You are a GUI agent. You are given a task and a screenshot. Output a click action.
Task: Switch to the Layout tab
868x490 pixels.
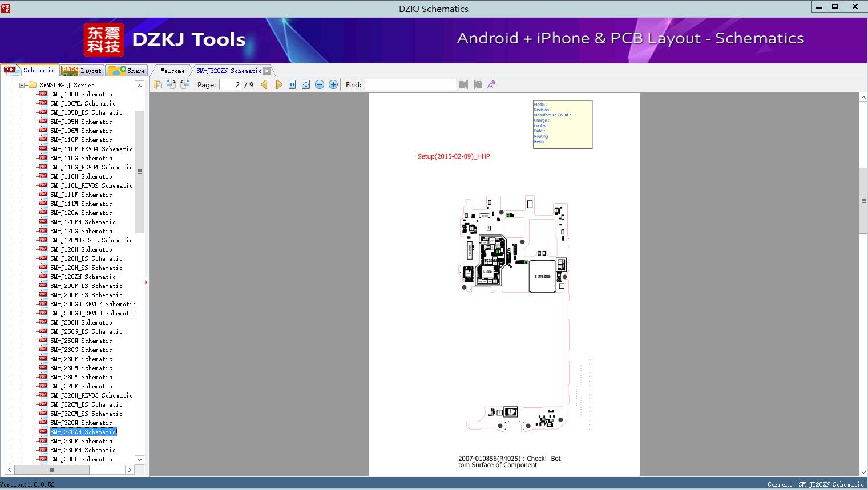click(x=82, y=71)
